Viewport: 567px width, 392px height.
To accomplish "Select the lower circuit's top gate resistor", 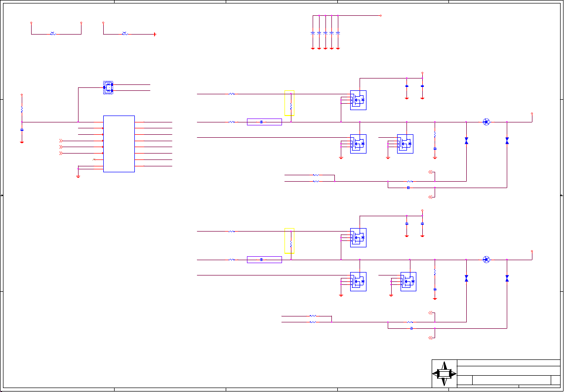I will click(232, 232).
